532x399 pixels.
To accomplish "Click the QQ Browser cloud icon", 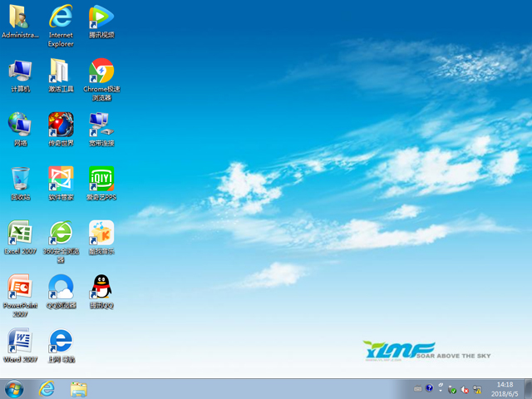I will pos(61,288).
